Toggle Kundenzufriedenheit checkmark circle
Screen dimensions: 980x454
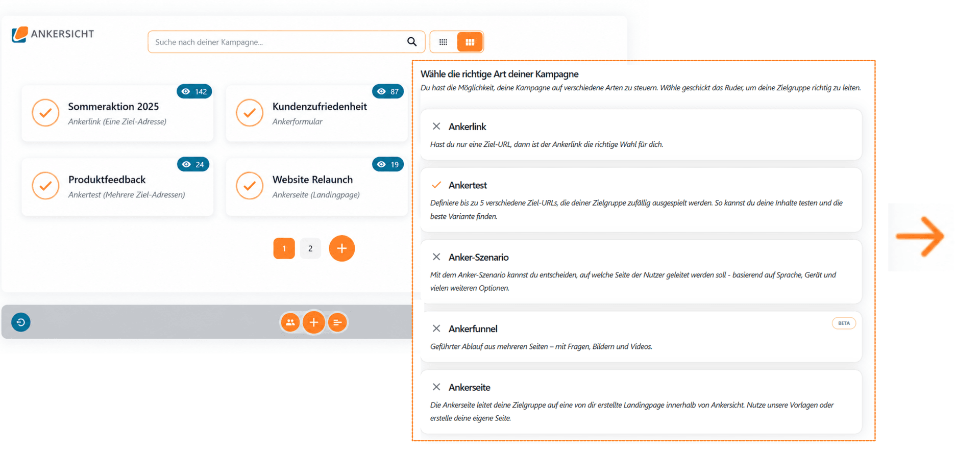point(250,113)
